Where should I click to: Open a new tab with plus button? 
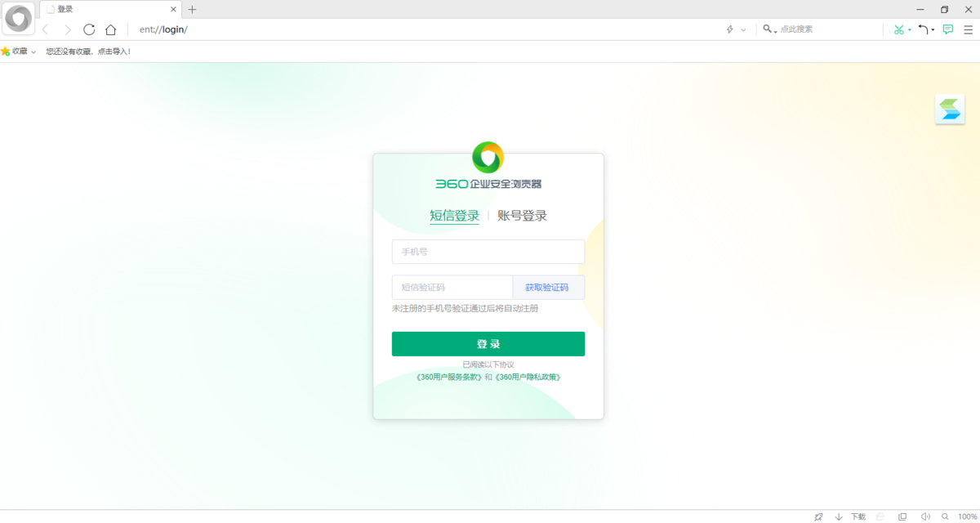click(192, 10)
